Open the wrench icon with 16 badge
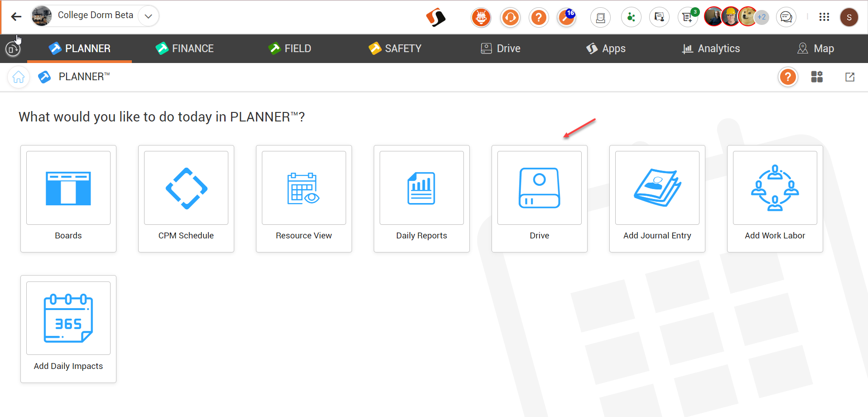Viewport: 868px width, 417px height. coord(567,18)
